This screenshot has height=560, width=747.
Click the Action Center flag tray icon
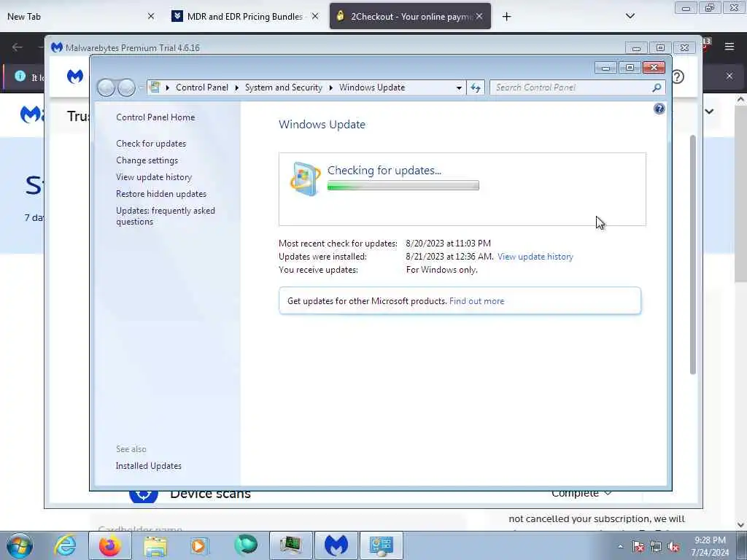pos(638,547)
